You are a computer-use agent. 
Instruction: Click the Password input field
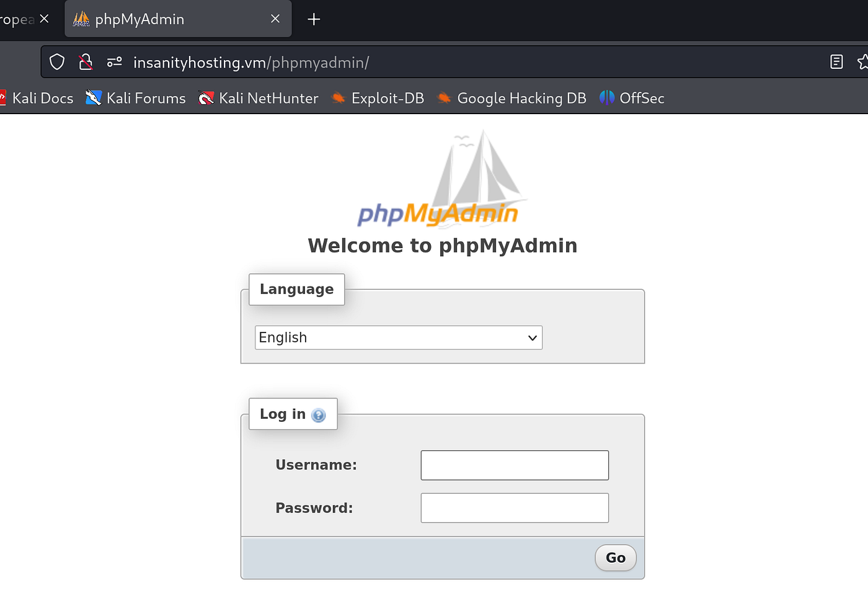515,508
